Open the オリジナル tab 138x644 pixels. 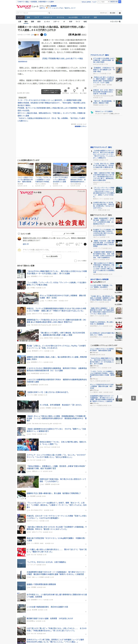click(60, 17)
